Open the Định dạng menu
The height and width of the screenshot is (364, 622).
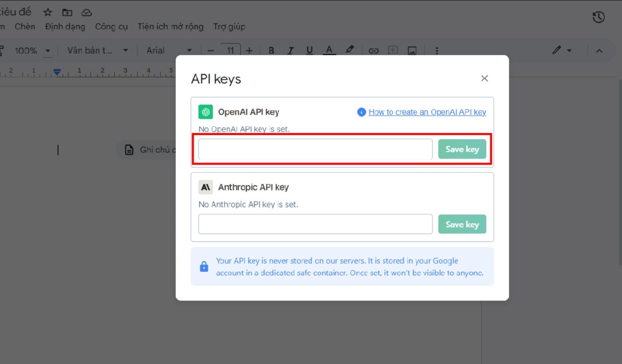tap(65, 27)
